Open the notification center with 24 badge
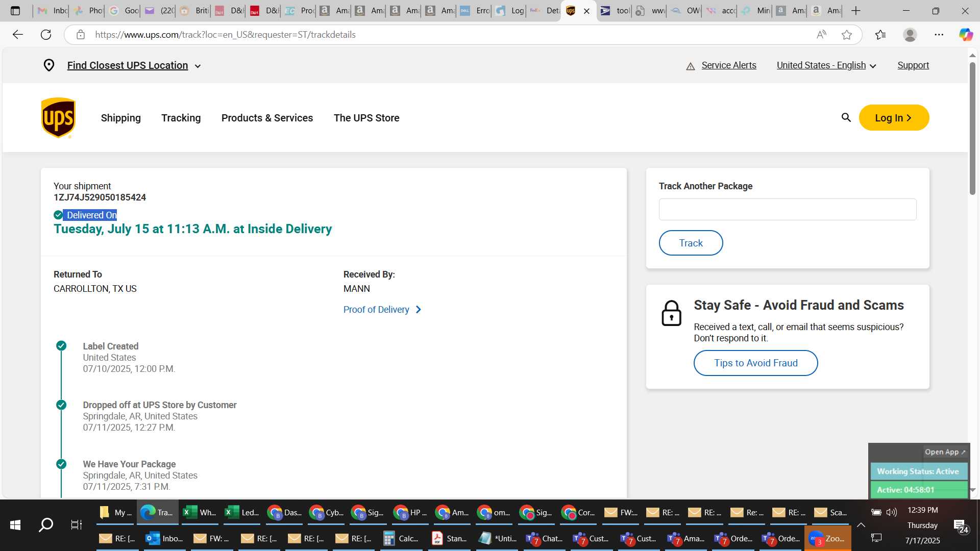Viewport: 980px width, 551px height. coord(960,525)
